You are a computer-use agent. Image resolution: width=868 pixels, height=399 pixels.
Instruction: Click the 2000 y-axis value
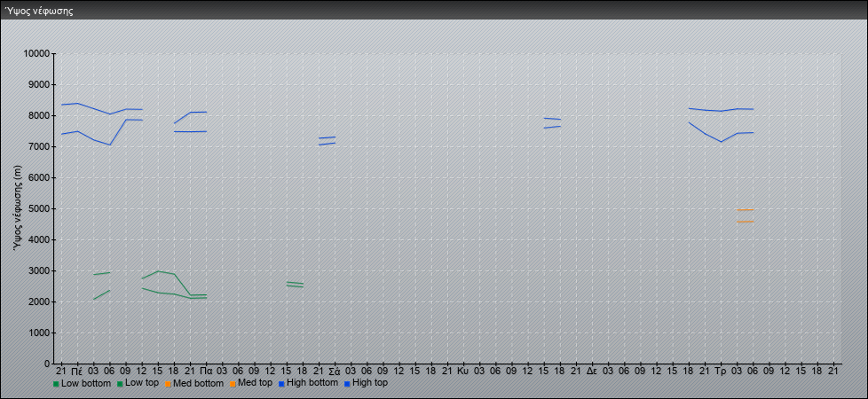coord(39,301)
